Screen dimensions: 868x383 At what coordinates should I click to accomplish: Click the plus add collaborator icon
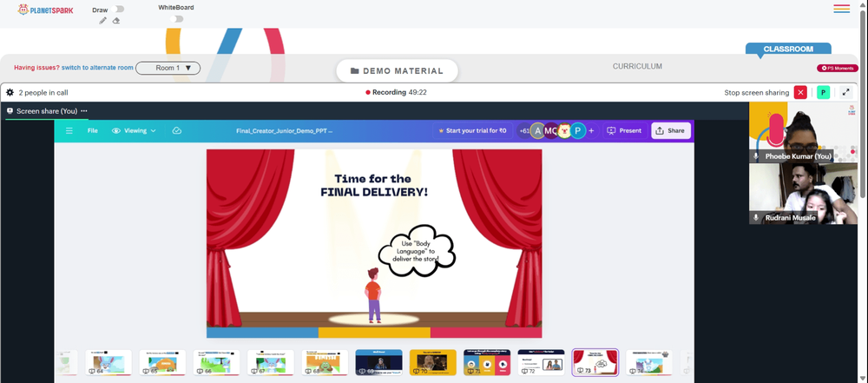(x=591, y=131)
